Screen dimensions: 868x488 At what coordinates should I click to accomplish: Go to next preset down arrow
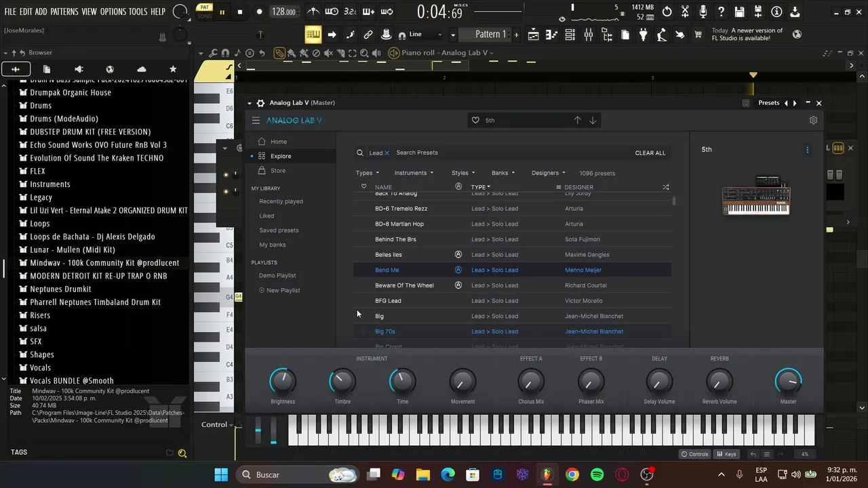[593, 120]
